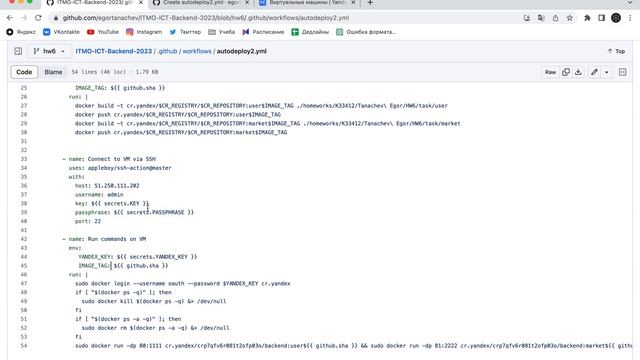Click 'sudo docker kill $(docker ps -q)' line
The height and width of the screenshot is (360, 640).
[154, 301]
